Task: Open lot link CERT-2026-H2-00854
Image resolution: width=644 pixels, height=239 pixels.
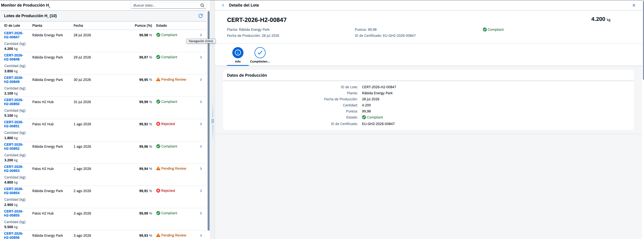Action: point(14,191)
